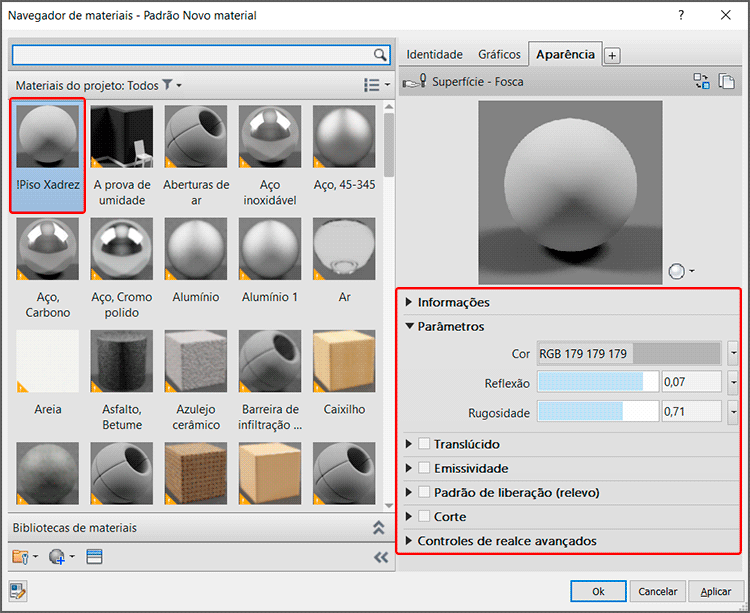The width and height of the screenshot is (750, 613).
Task: Click the help question mark
Action: 681,15
